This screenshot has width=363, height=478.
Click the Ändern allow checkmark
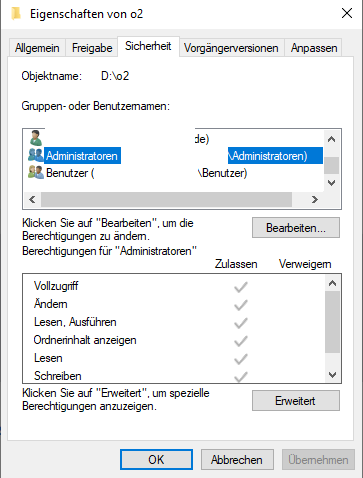click(x=241, y=305)
